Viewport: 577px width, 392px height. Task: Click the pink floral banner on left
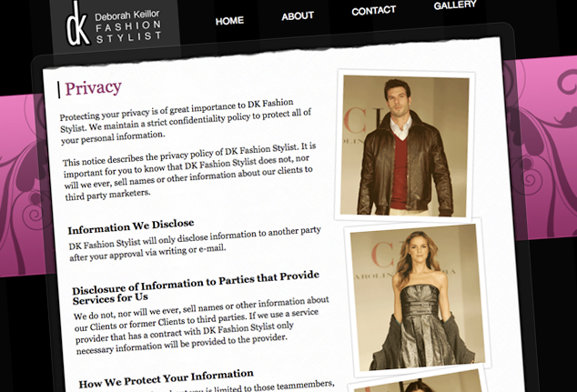[22, 186]
